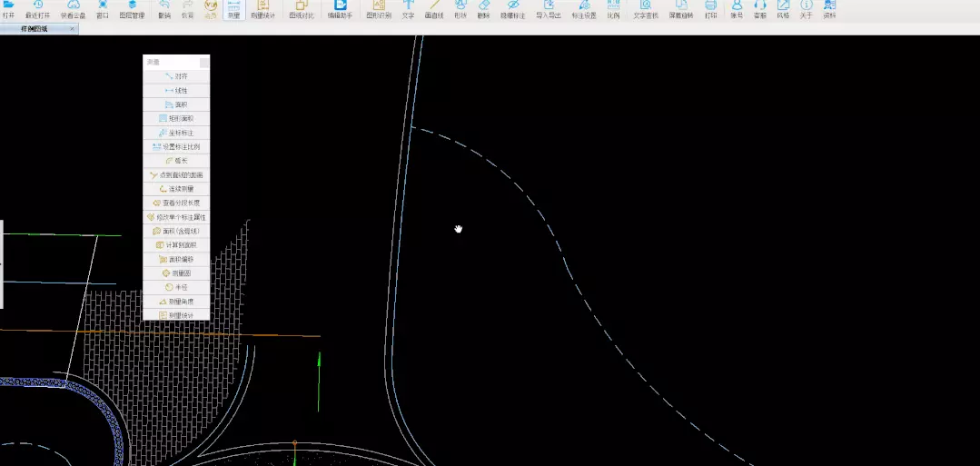Screen dimensions: 980x466
Task: Open the 关于 about icon
Action: click(807, 9)
